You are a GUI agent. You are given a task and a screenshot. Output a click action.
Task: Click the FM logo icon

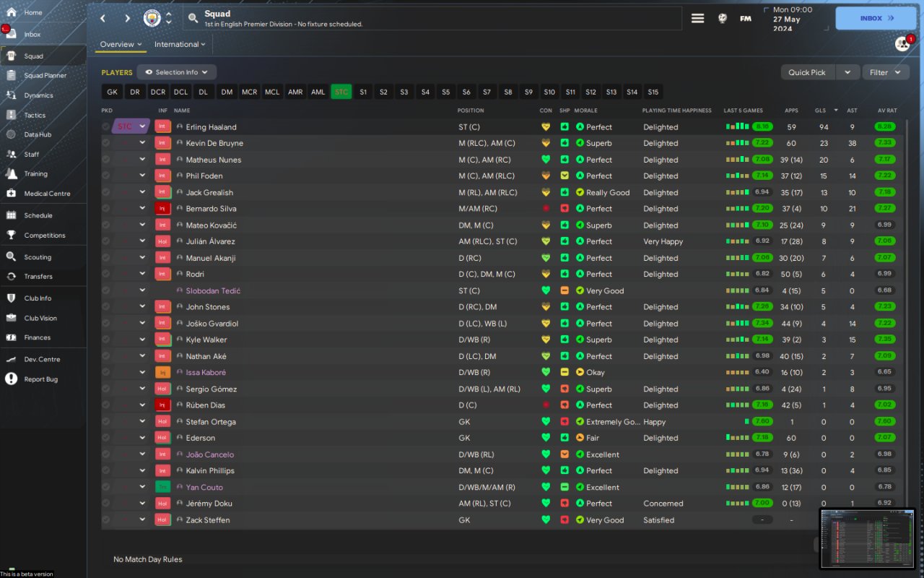point(746,18)
